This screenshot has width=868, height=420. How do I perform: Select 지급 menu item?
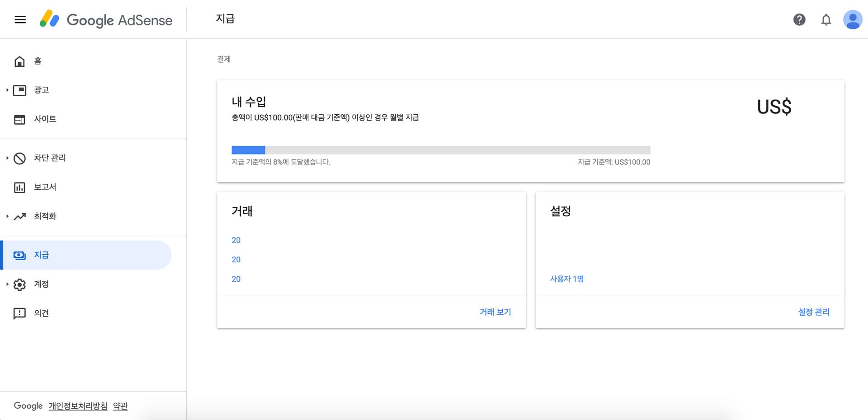coord(86,255)
